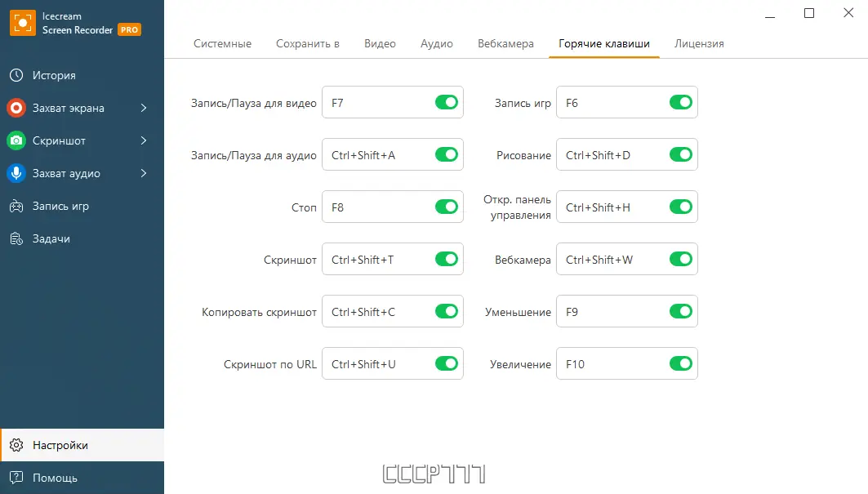Click the History clock icon in sidebar

(16, 75)
